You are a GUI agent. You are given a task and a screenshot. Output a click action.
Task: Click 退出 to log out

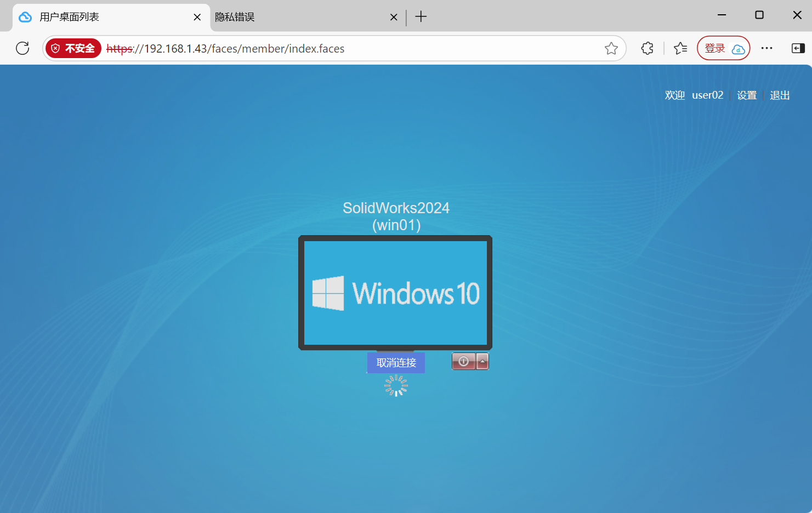pos(779,95)
